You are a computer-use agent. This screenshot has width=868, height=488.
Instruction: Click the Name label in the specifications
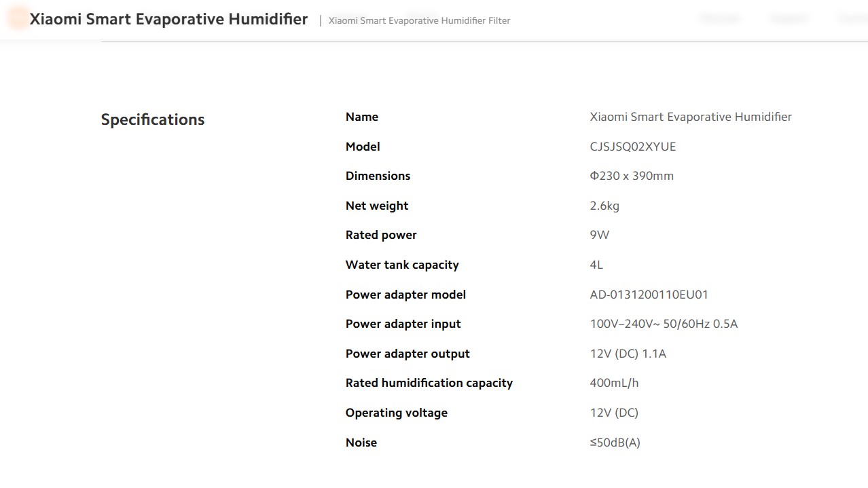[x=362, y=117]
